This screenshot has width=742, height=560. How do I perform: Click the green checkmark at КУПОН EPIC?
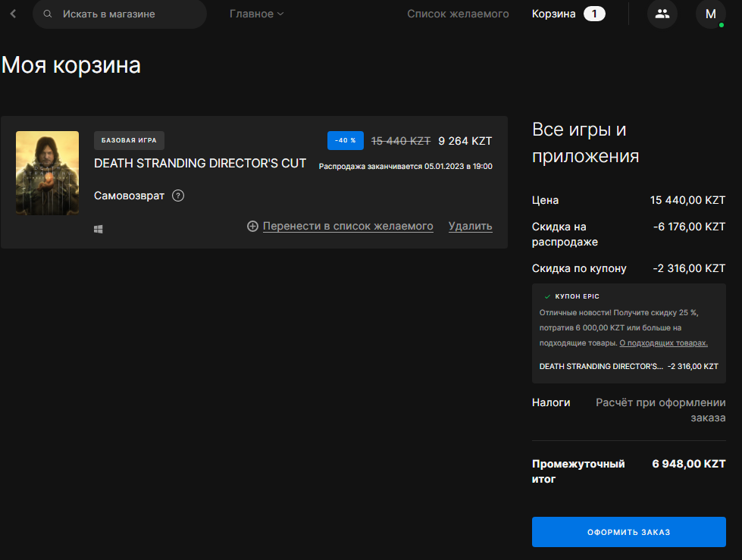(x=547, y=296)
